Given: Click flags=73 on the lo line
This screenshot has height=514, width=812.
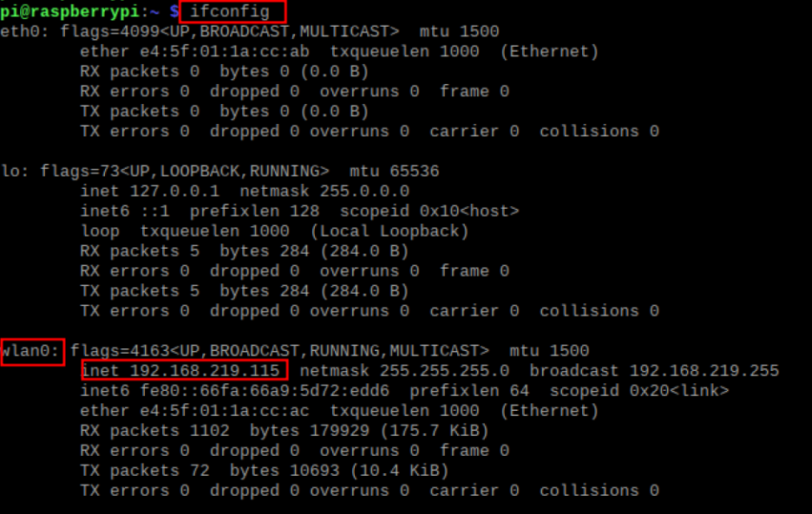Looking at the screenshot, I should click(x=80, y=172).
